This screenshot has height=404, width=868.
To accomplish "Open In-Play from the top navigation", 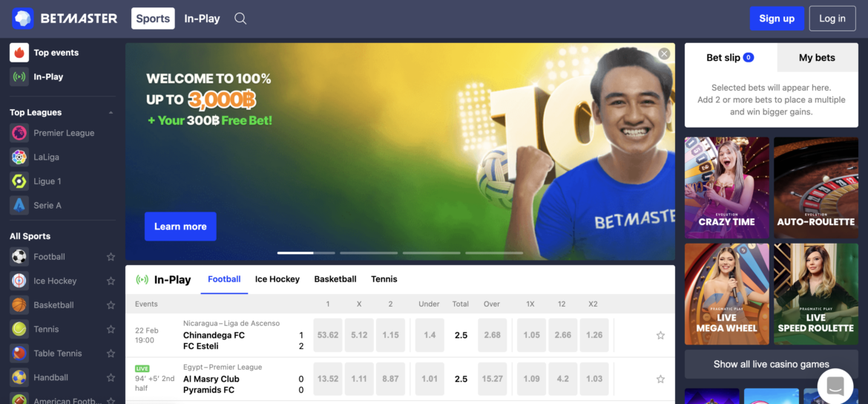I will point(202,19).
